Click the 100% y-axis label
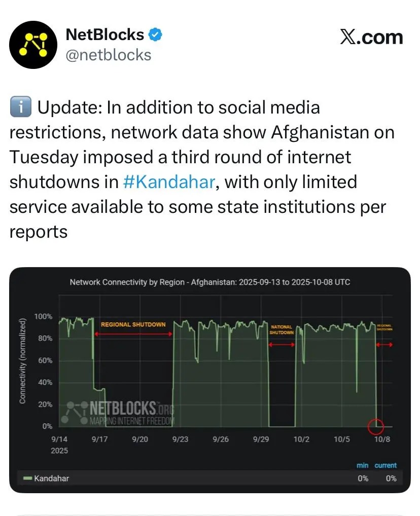420x516 pixels. tap(43, 317)
